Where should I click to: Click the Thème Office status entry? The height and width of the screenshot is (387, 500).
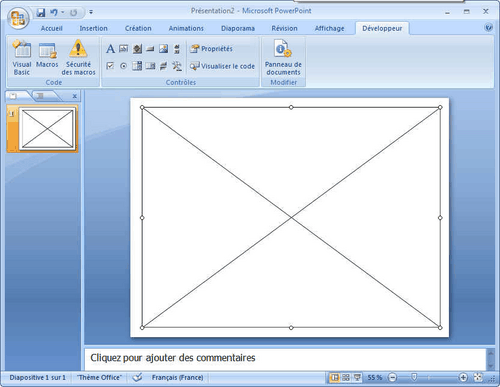point(99,378)
